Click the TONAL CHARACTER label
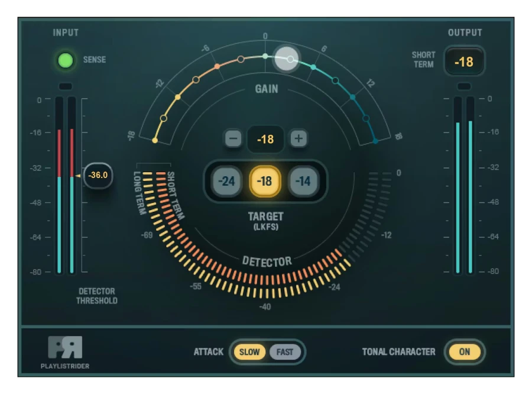Viewport: 532px width, 394px height. [398, 352]
